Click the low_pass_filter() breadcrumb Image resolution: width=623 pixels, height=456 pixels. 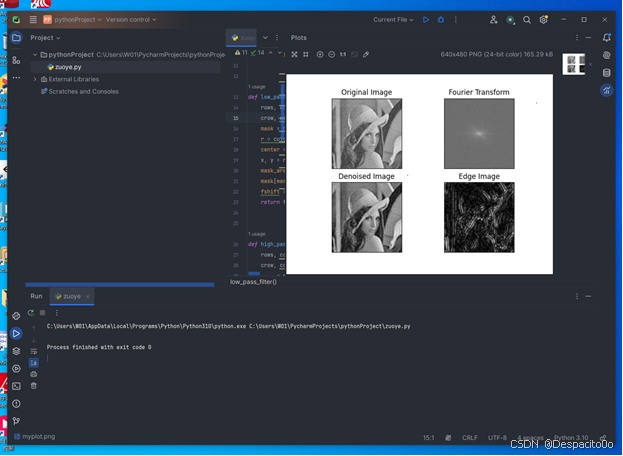coord(253,282)
